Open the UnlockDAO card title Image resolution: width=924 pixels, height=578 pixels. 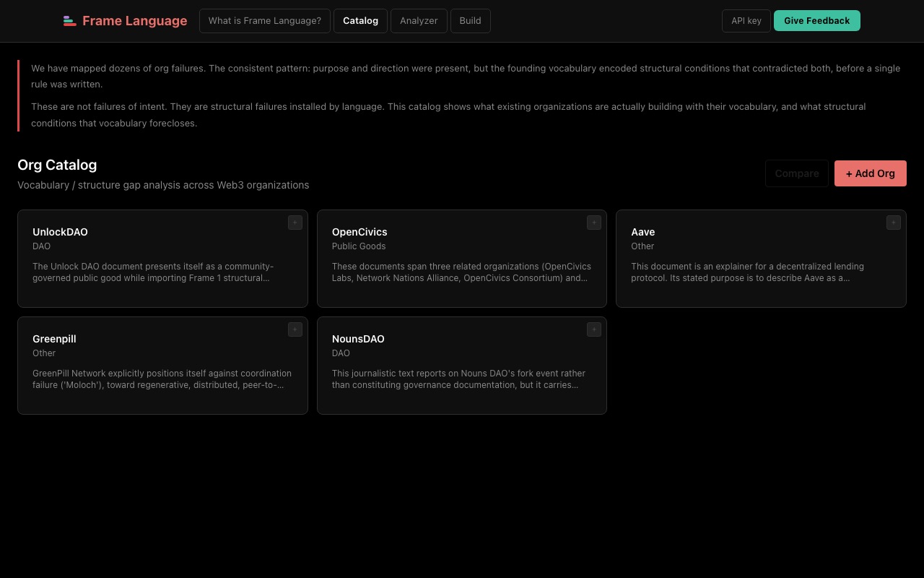pyautogui.click(x=60, y=232)
